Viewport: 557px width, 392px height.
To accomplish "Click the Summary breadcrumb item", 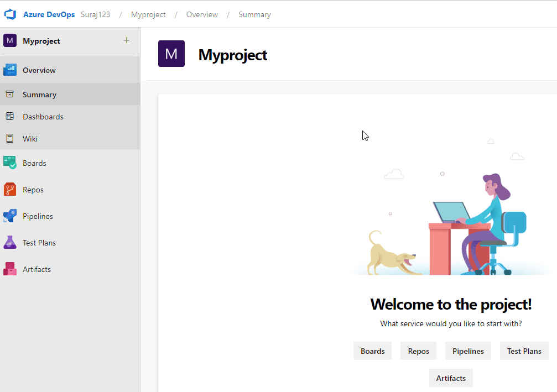I will point(254,14).
